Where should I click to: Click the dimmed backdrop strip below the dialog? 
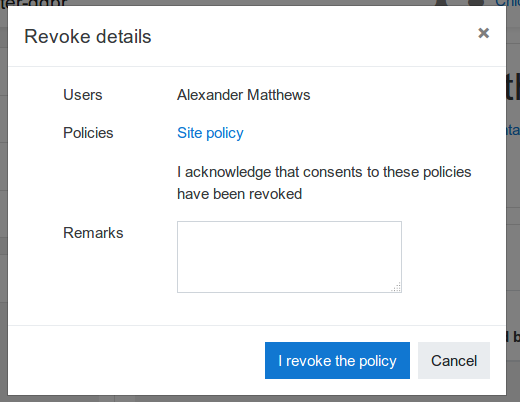coord(260,399)
